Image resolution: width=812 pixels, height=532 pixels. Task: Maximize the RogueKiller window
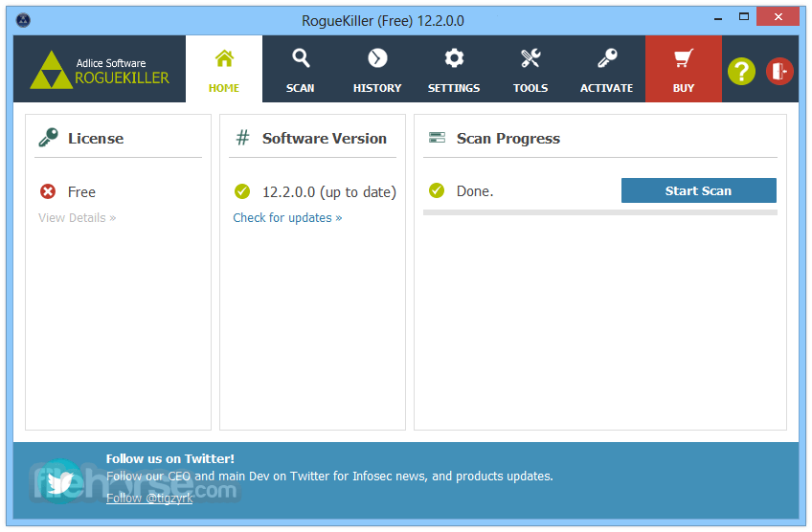(x=744, y=17)
